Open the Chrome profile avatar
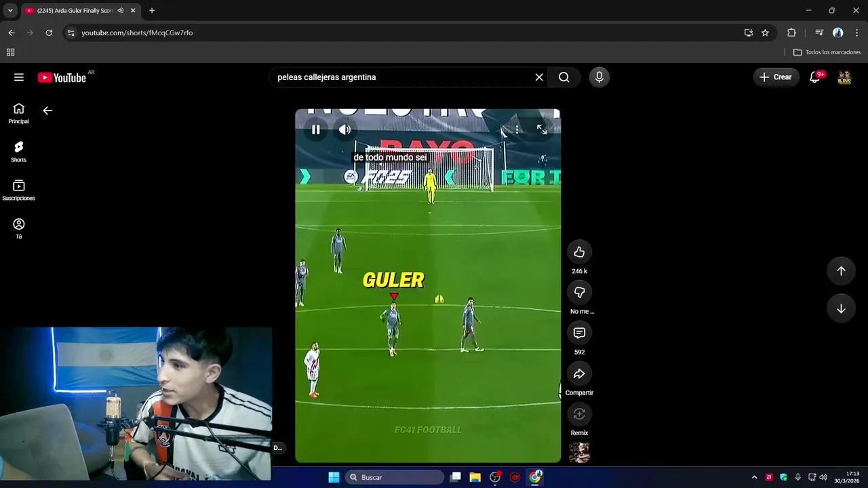This screenshot has height=488, width=868. coord(838,33)
